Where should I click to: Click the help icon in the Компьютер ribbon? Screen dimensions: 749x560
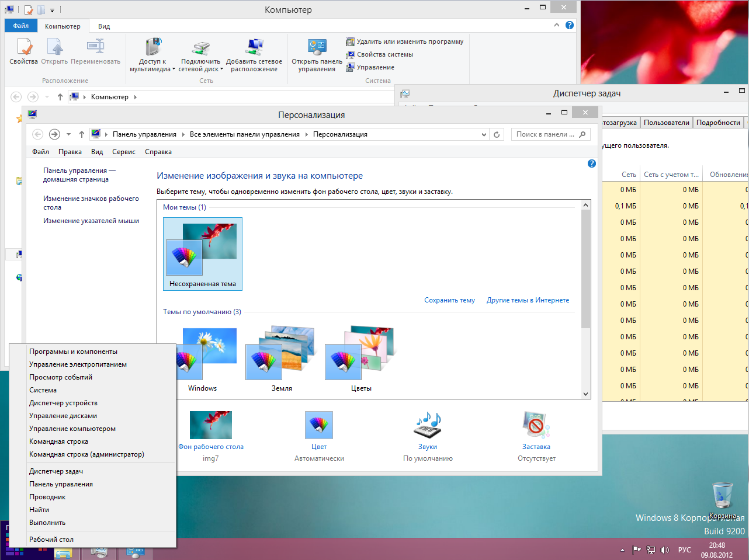click(x=570, y=25)
